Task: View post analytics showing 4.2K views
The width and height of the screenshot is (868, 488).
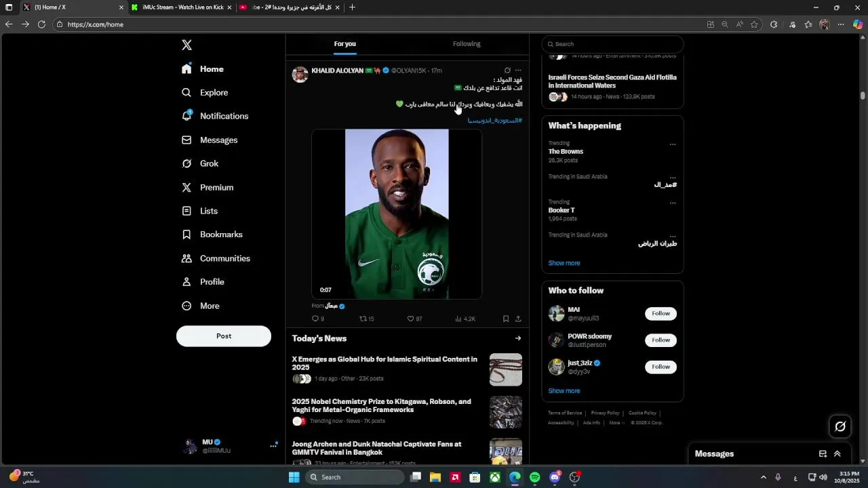Action: (465, 319)
